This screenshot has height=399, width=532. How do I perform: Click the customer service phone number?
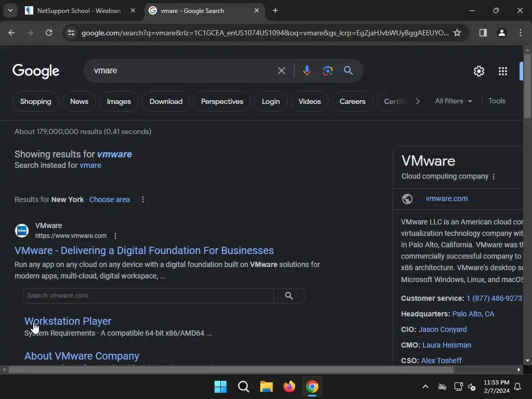click(494, 298)
